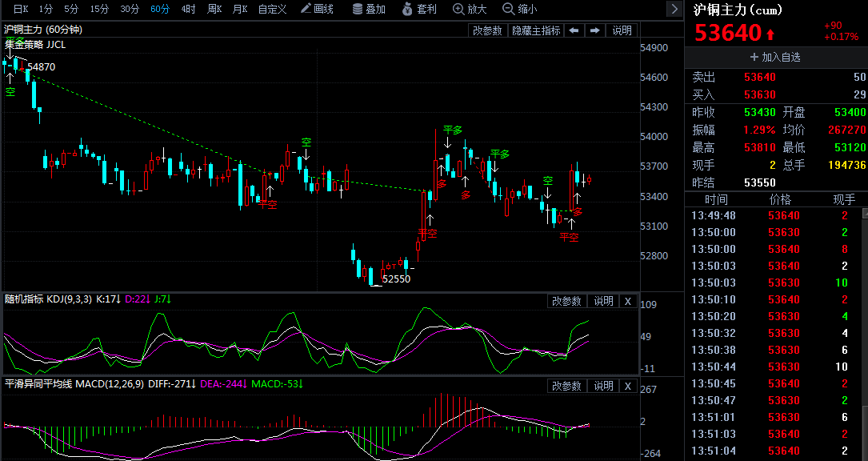Select the 13:51:04 tick row
The height and width of the screenshot is (461, 868).
coord(773,451)
